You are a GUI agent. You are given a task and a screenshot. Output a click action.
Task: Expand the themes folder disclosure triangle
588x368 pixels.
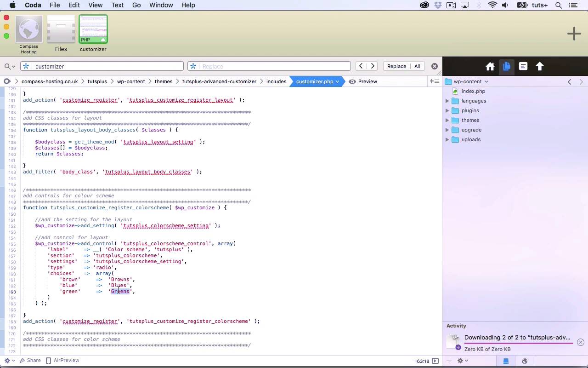(x=447, y=120)
